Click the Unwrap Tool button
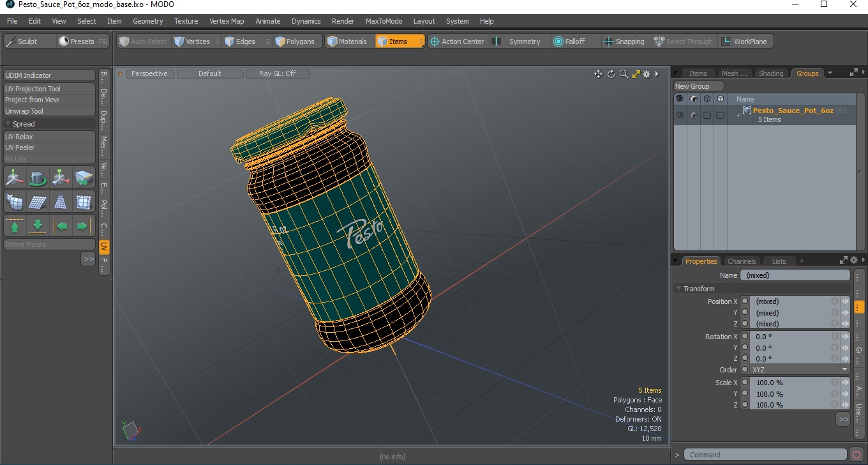 49,111
